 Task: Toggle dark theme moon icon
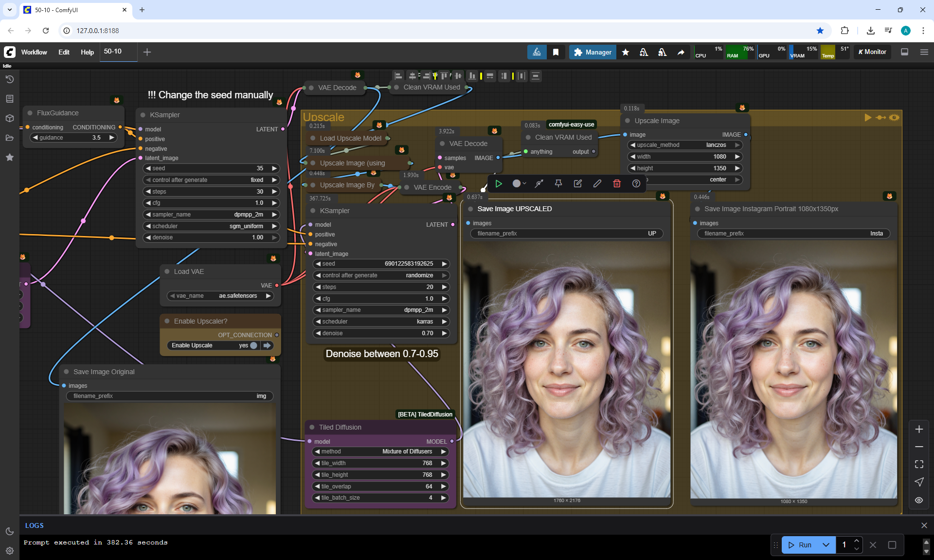click(x=9, y=531)
